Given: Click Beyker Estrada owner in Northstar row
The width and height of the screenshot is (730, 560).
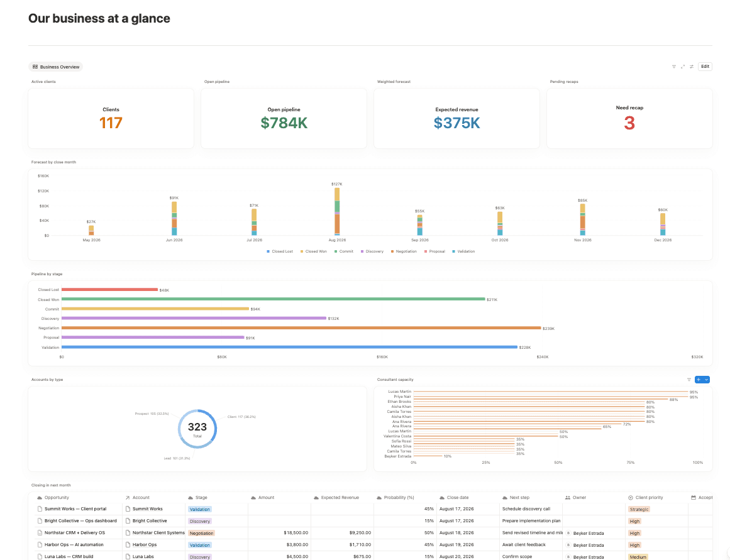Looking at the screenshot, I should pyautogui.click(x=589, y=533).
